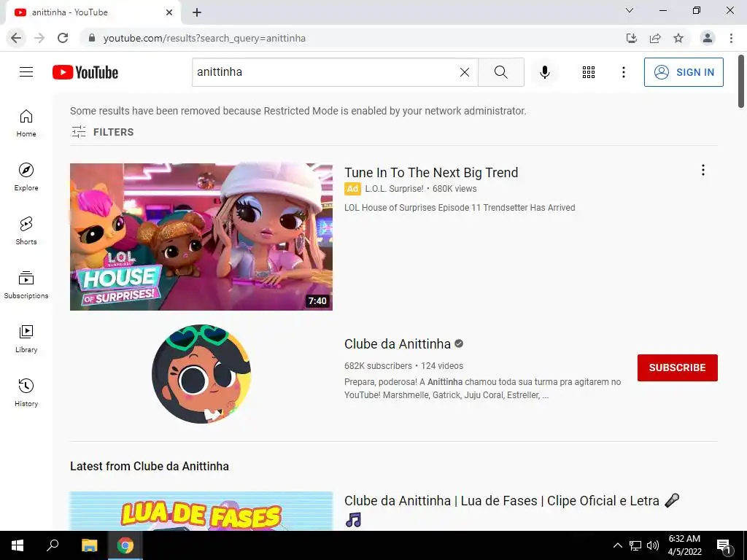Open History in the sidebar
This screenshot has width=747, height=560.
[x=26, y=392]
